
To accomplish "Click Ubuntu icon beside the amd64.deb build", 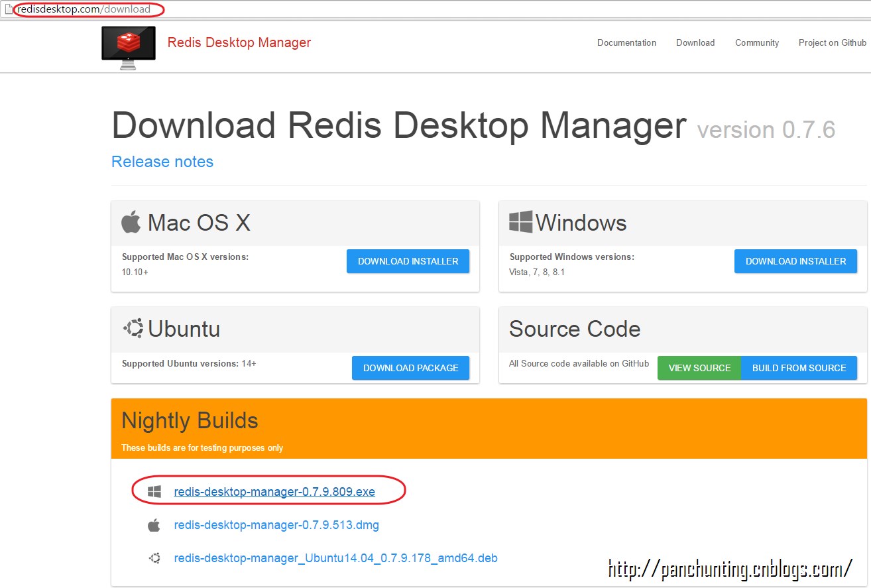I will 154,558.
